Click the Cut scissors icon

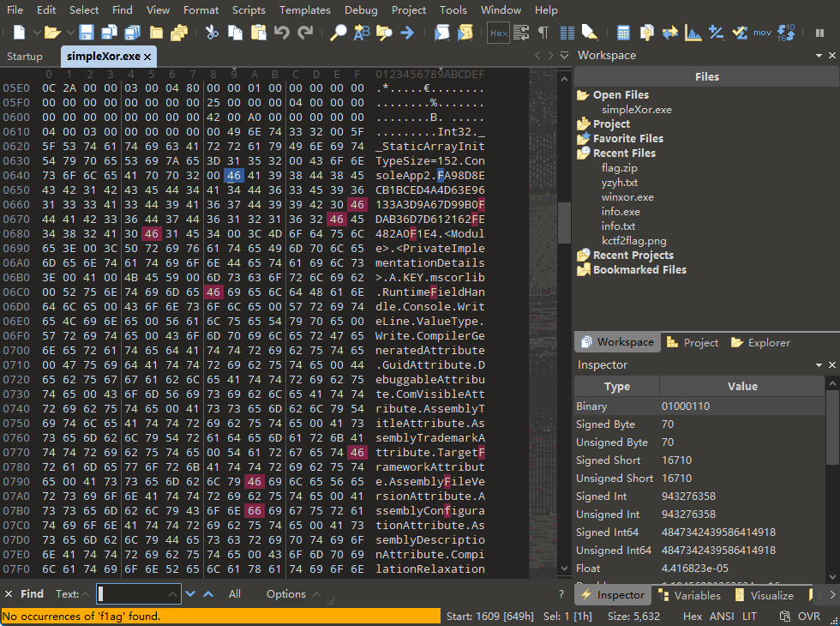[x=212, y=33]
